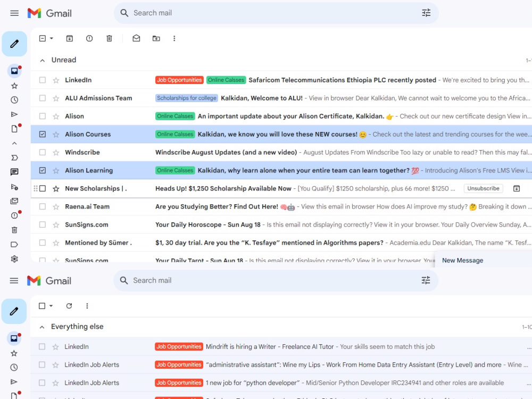532x399 pixels.
Task: Click the compose pencil in the bottom Gmail window
Action: tap(14, 311)
